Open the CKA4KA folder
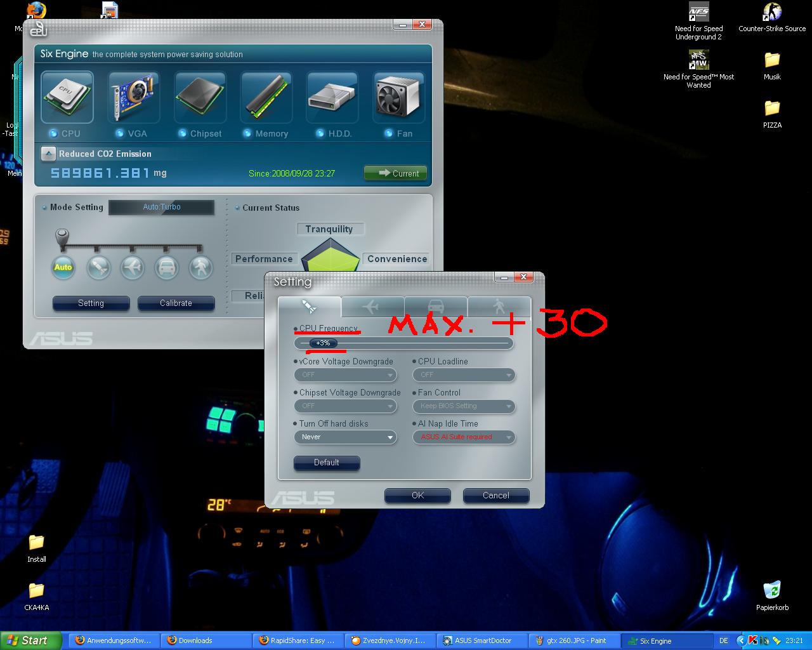Viewport: 812px width, 650px height. coord(37,596)
